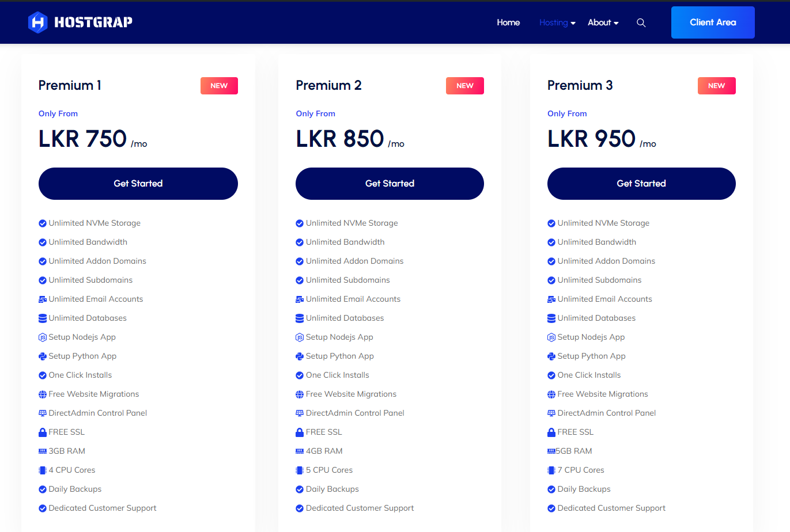The width and height of the screenshot is (790, 532).
Task: Click the HOSTGRAP brand name text
Action: pyautogui.click(x=93, y=22)
